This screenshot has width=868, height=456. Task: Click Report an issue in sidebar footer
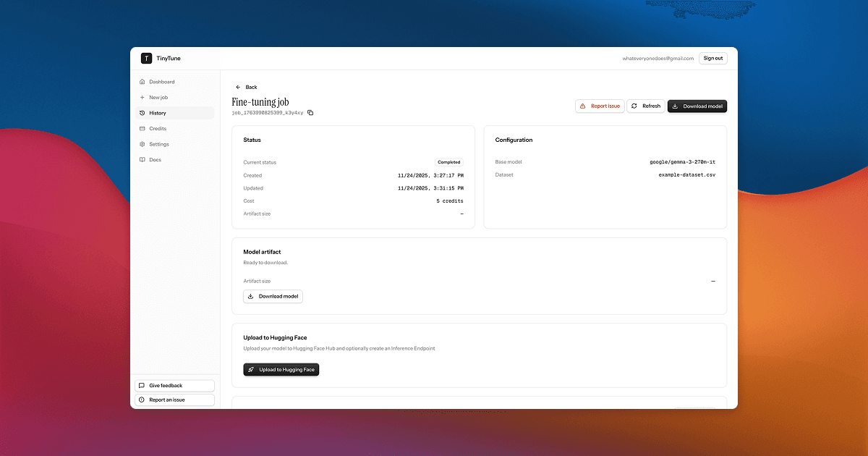point(174,400)
